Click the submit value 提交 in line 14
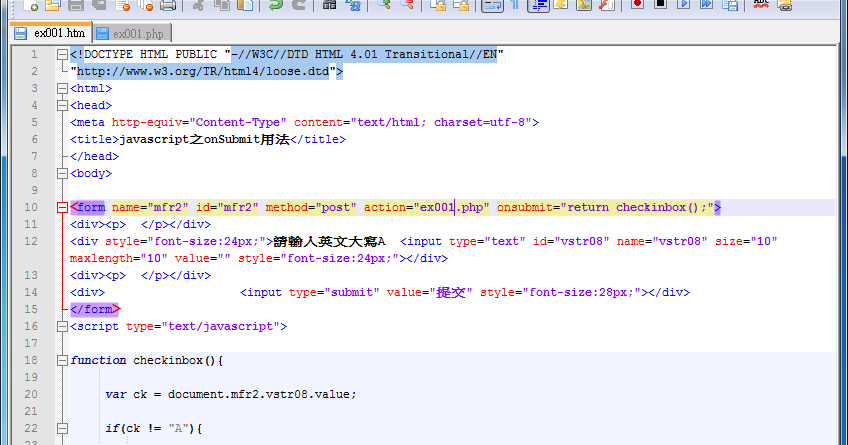 tap(451, 293)
